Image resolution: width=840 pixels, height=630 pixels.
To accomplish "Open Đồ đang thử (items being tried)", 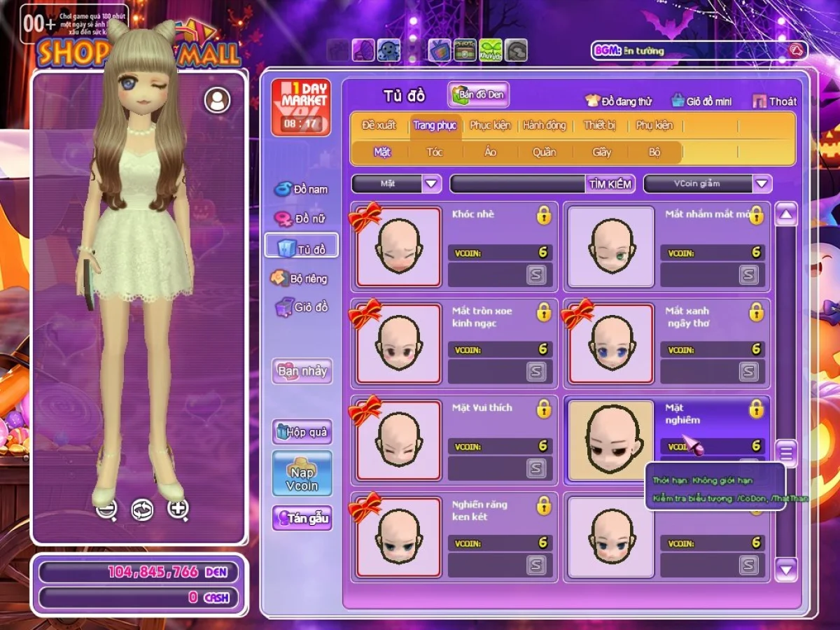I will click(x=619, y=101).
